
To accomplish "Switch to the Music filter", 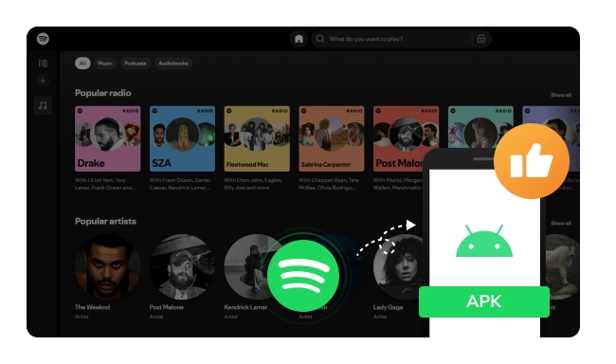I will point(105,63).
